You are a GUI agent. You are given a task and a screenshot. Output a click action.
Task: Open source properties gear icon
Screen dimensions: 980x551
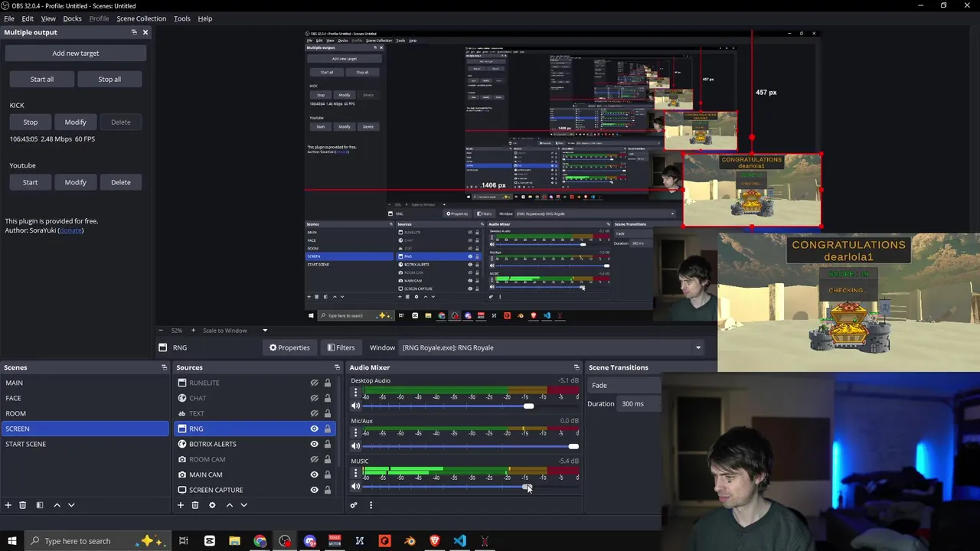(x=212, y=505)
